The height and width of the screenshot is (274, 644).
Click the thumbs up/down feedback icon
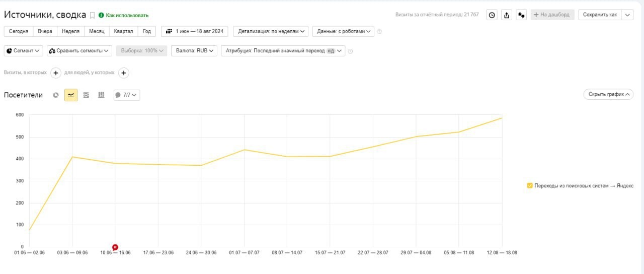click(x=521, y=15)
